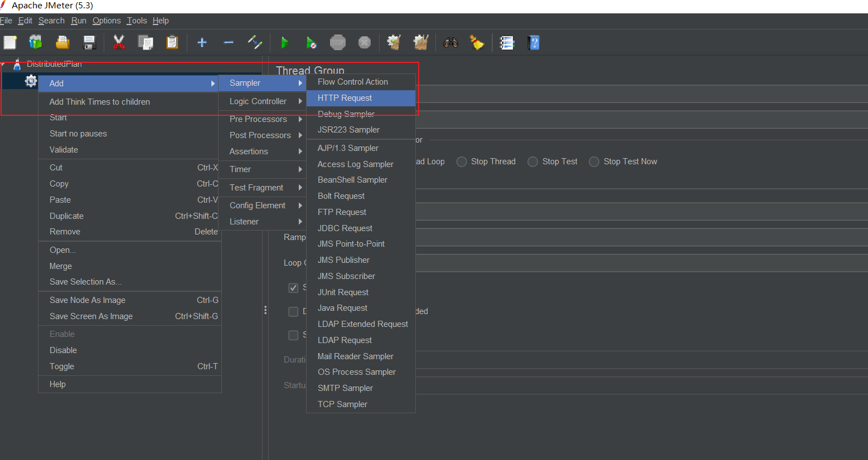Choose OS Process Sampler entry
868x460 pixels.
(361, 372)
